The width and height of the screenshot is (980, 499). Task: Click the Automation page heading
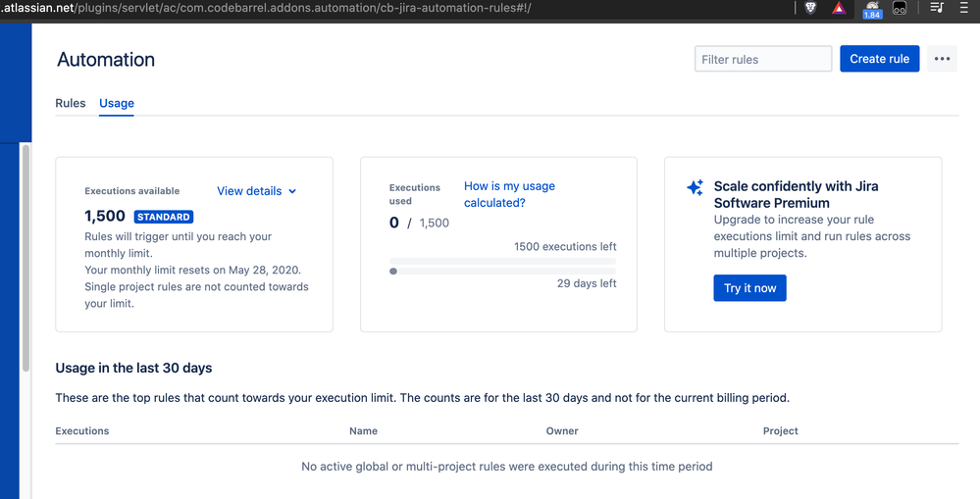click(x=106, y=60)
